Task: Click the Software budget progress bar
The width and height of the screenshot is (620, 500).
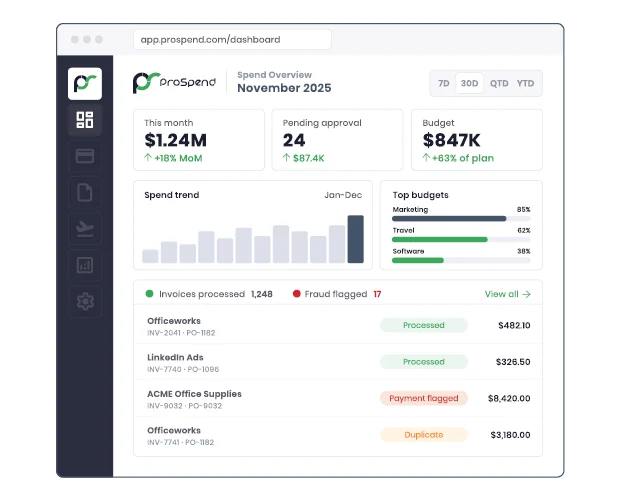Action: 461,260
